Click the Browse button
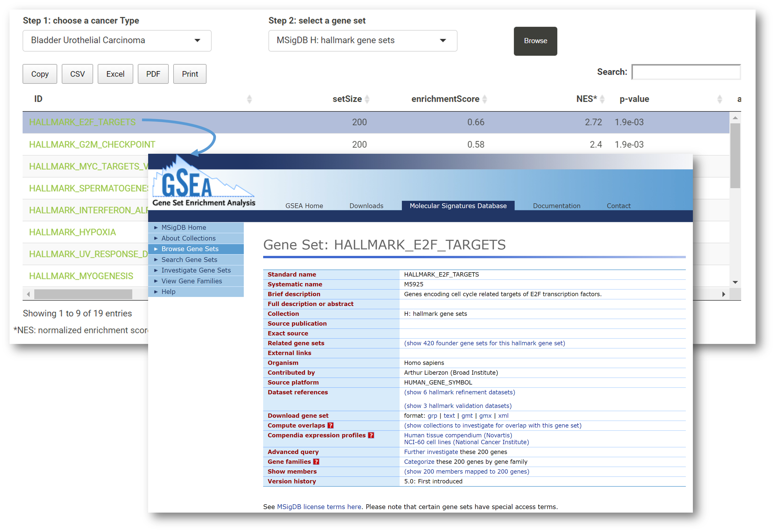 tap(535, 41)
